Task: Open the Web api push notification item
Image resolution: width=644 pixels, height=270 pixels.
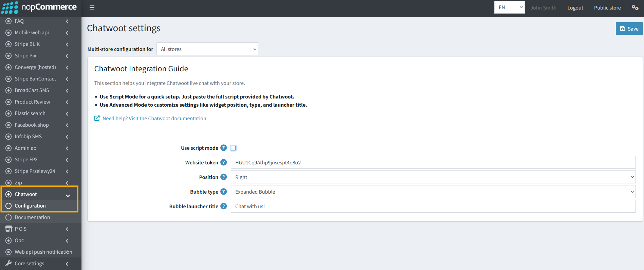Action: [x=41, y=252]
